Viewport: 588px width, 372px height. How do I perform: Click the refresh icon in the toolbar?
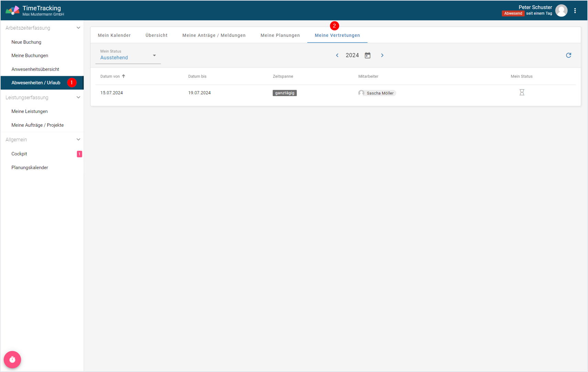click(x=568, y=55)
